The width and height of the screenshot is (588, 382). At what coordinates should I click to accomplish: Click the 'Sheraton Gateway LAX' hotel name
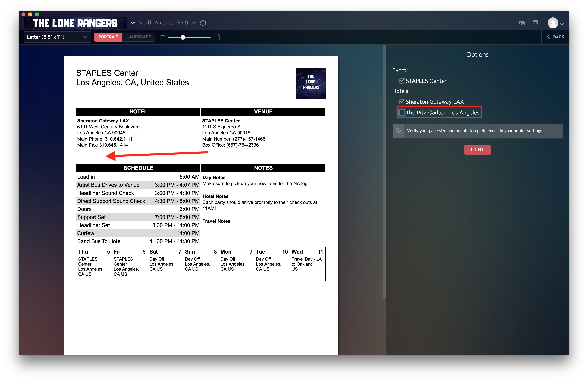103,121
